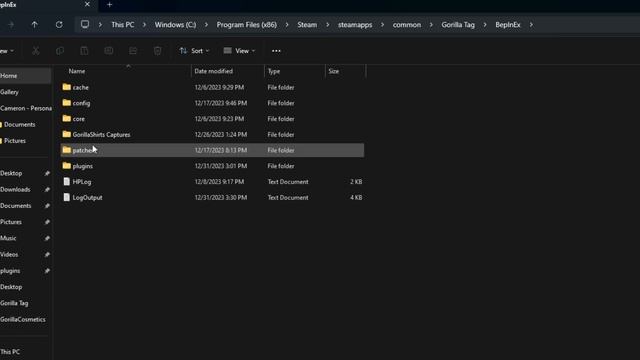The height and width of the screenshot is (360, 640).
Task: Select the plugins folder name in list
Action: [82, 166]
